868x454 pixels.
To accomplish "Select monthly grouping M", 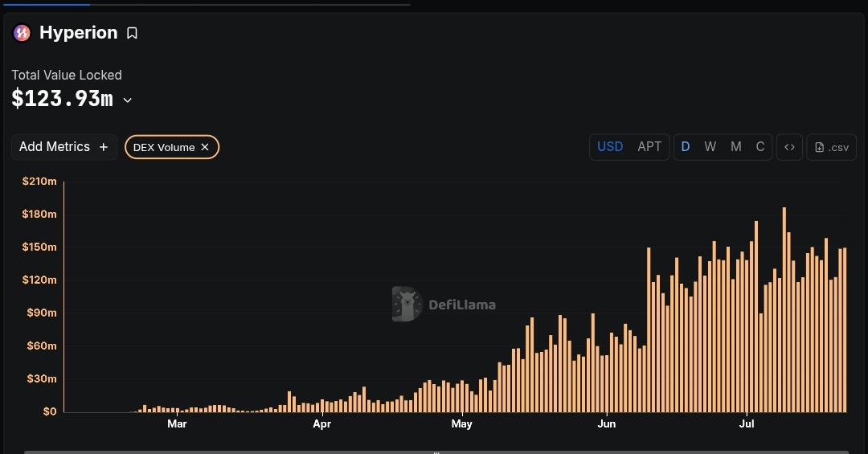I will point(735,147).
